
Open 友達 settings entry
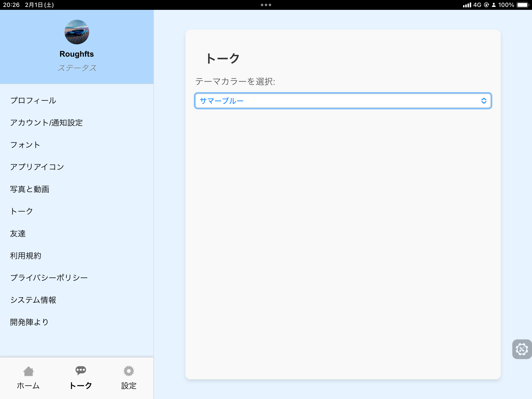(x=18, y=233)
